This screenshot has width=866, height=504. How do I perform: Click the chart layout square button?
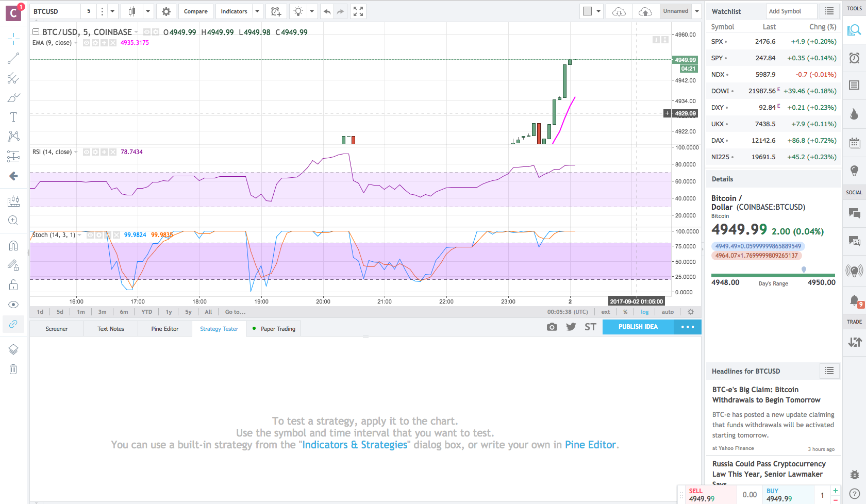(588, 11)
